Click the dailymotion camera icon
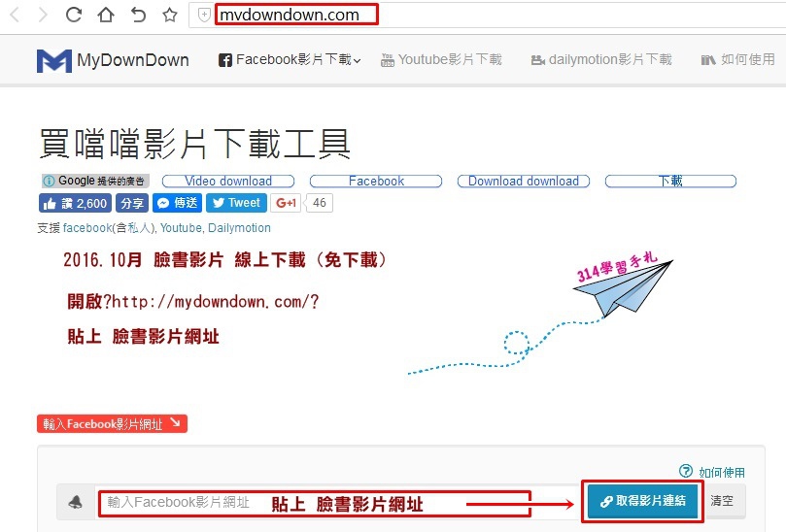The width and height of the screenshot is (786, 532). pyautogui.click(x=538, y=60)
